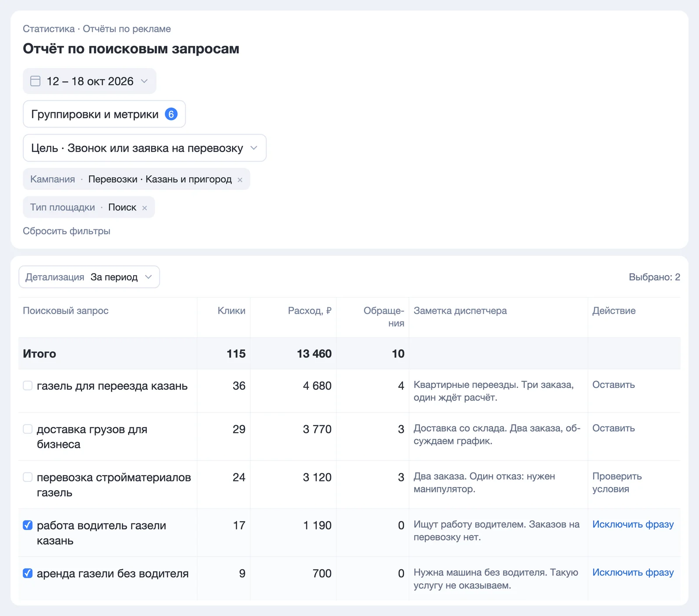Click the 'Действие' column header
This screenshot has height=616, width=699.
[614, 311]
